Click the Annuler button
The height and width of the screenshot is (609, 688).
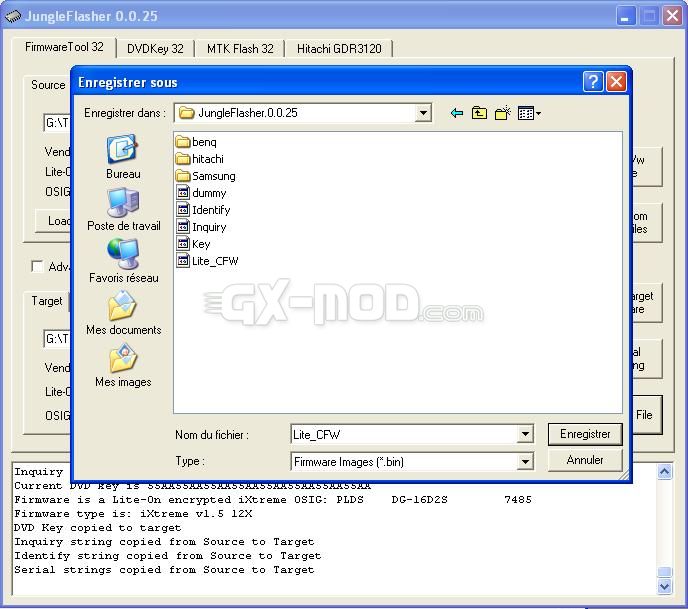[x=585, y=460]
